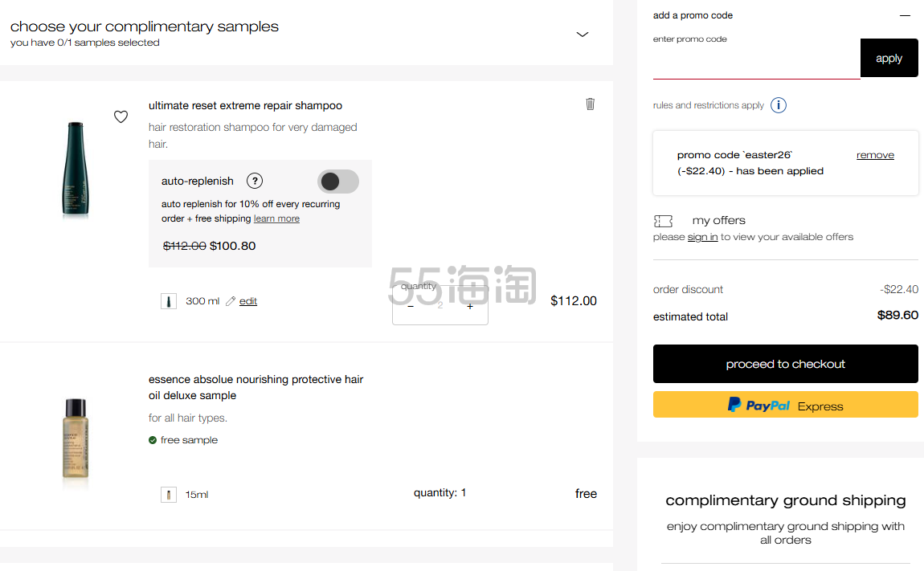The width and height of the screenshot is (924, 571).
Task: Click the pencil edit icon beside 300 ml
Action: (231, 301)
